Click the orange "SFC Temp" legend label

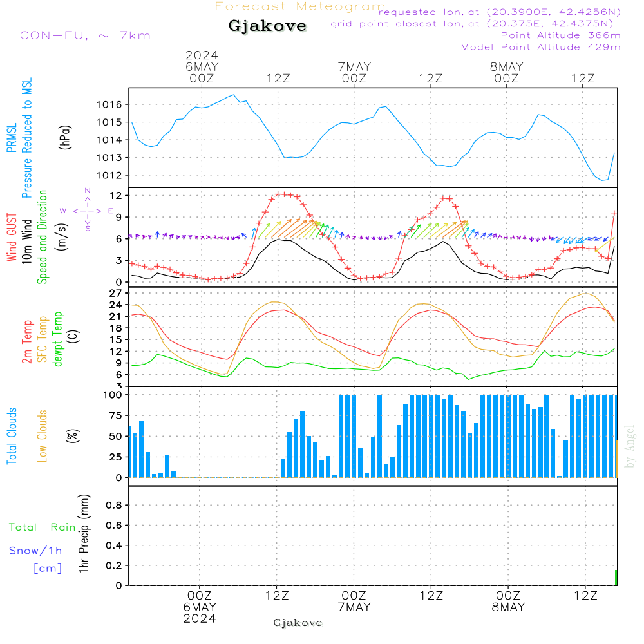point(43,339)
